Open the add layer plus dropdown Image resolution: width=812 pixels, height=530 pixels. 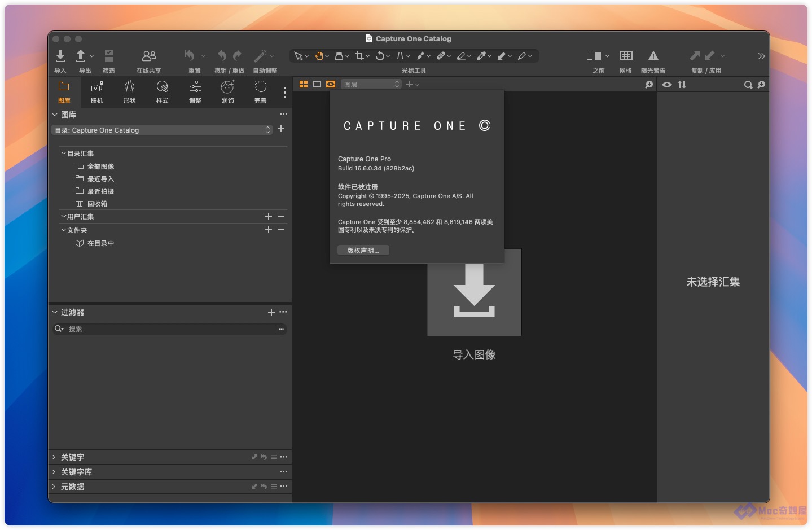click(x=412, y=84)
